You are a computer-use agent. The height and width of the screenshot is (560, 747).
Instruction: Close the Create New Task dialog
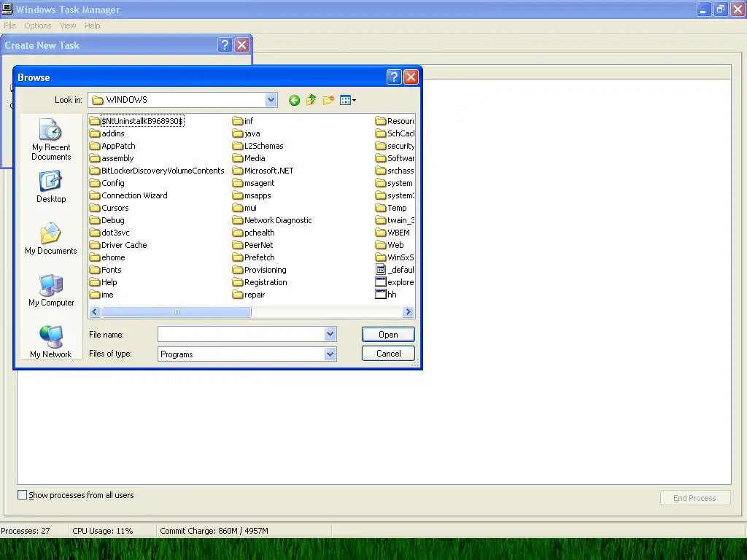coord(242,44)
